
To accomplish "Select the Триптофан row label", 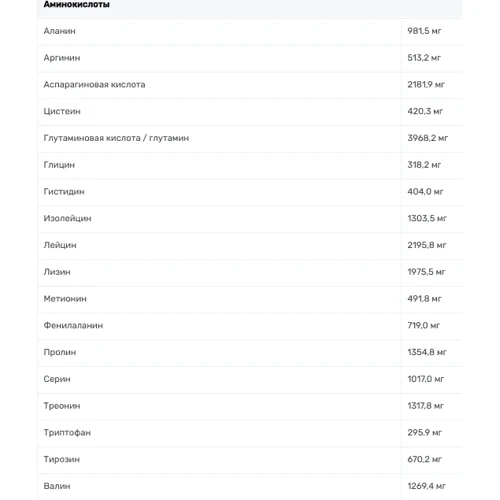I will click(x=67, y=433).
